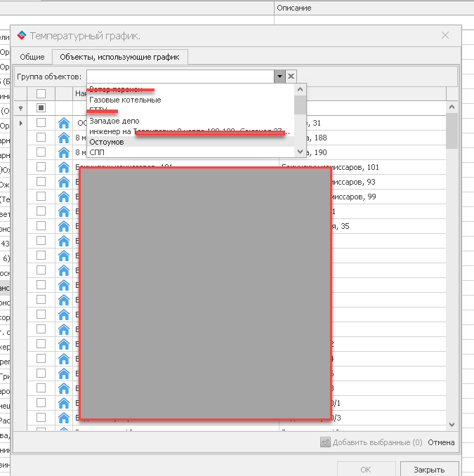Viewport: 474px width, 476px height.
Task: Switch to the Общие tab
Action: [x=32, y=57]
